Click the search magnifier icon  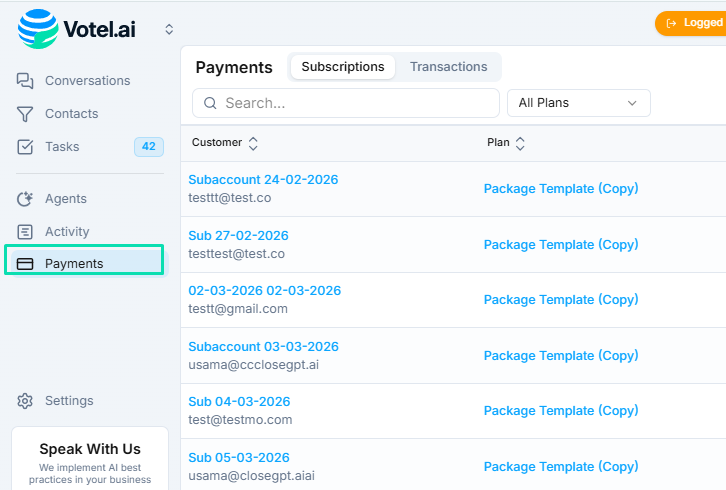point(210,103)
